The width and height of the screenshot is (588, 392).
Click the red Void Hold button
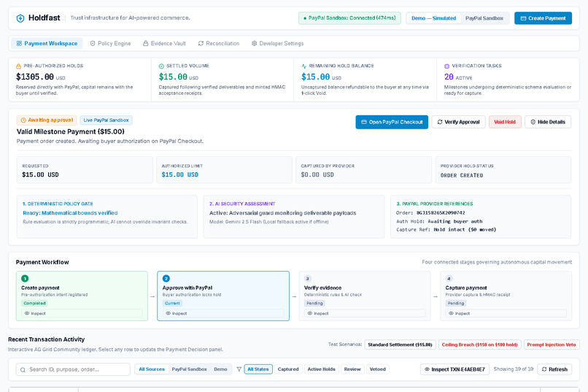505,122
